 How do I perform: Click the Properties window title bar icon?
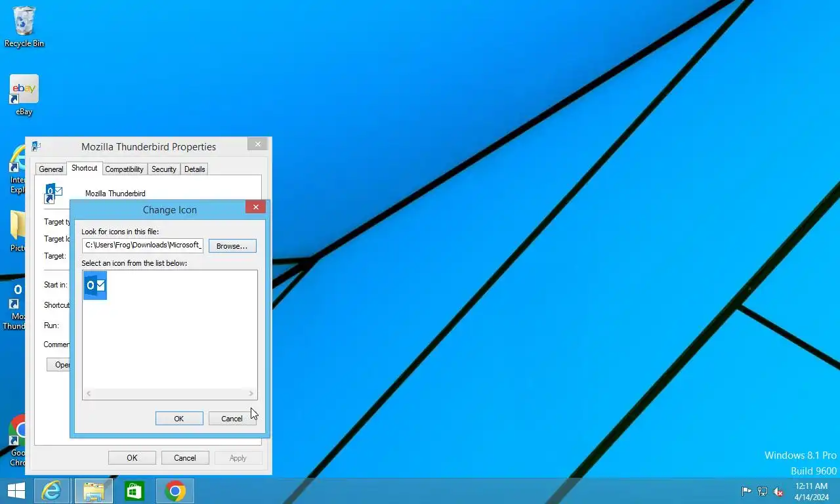click(36, 146)
